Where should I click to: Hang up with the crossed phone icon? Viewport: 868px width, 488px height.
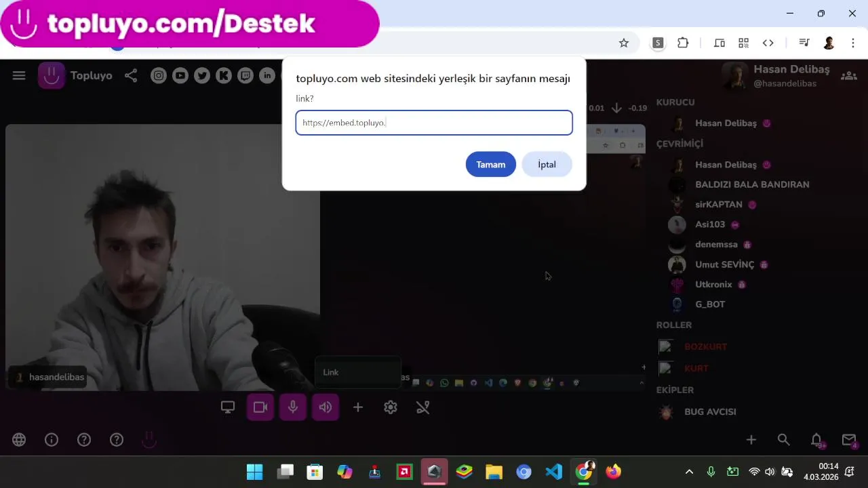click(x=423, y=407)
